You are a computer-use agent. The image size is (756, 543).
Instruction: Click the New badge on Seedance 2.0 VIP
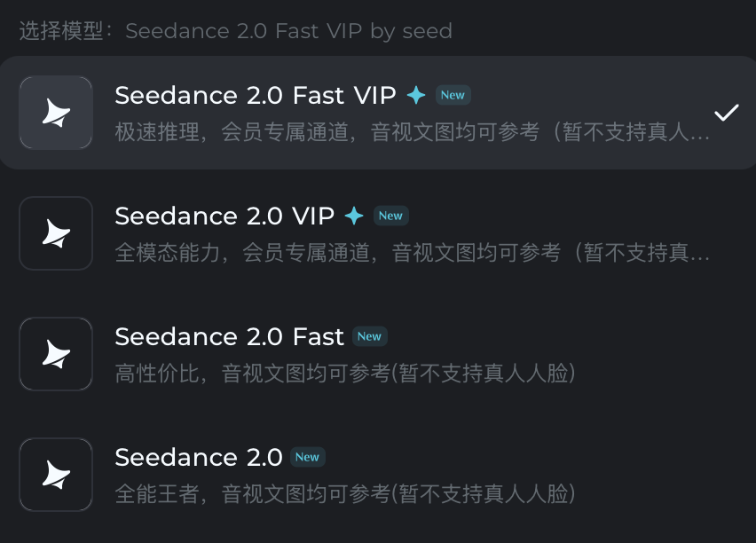coord(390,216)
